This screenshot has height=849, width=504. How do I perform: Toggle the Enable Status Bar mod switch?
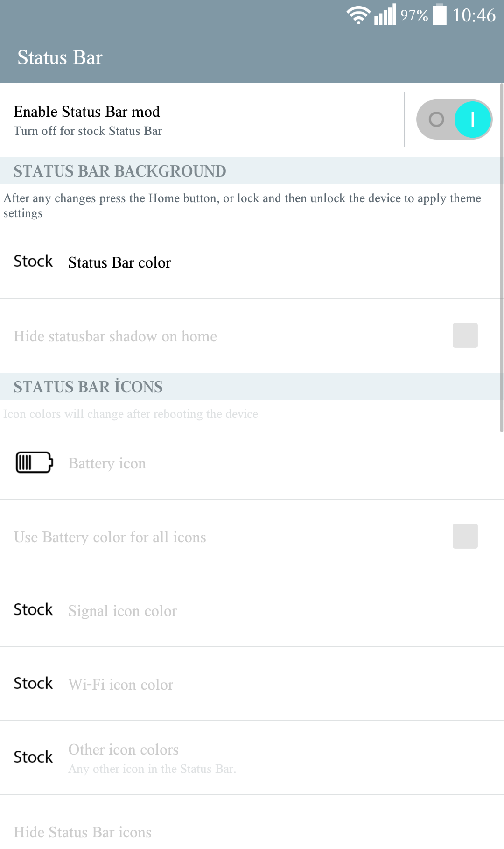click(454, 120)
